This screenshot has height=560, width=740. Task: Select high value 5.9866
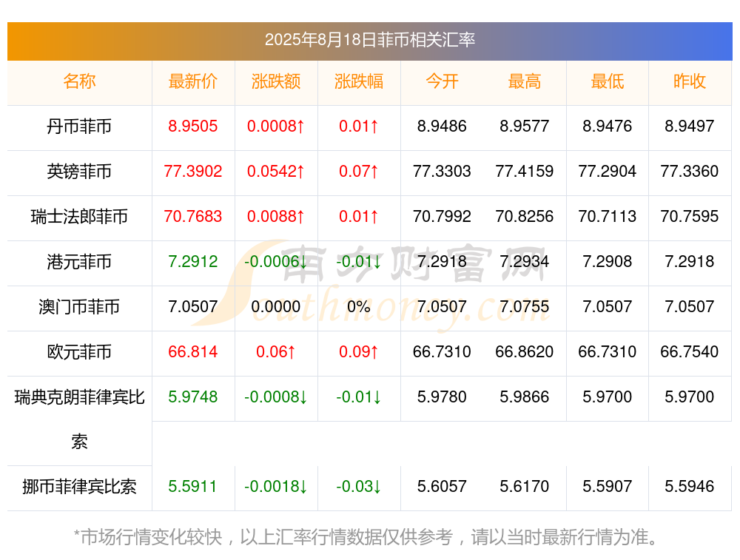coord(525,397)
